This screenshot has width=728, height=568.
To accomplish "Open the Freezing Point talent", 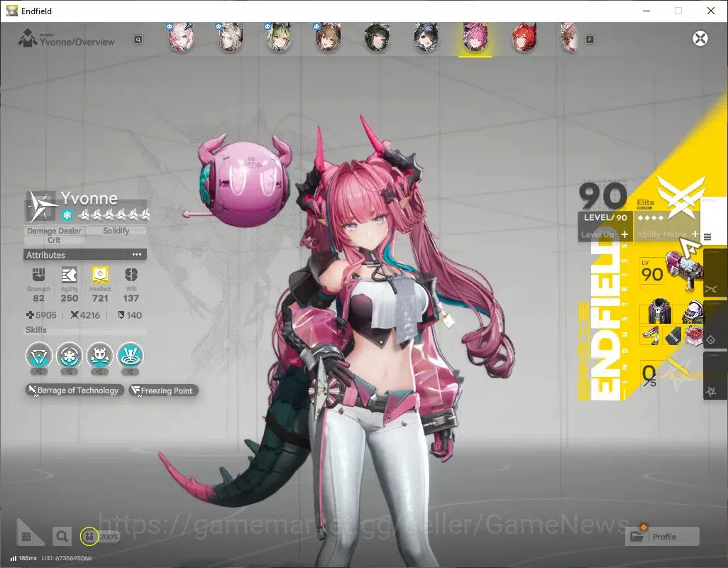I will click(163, 390).
